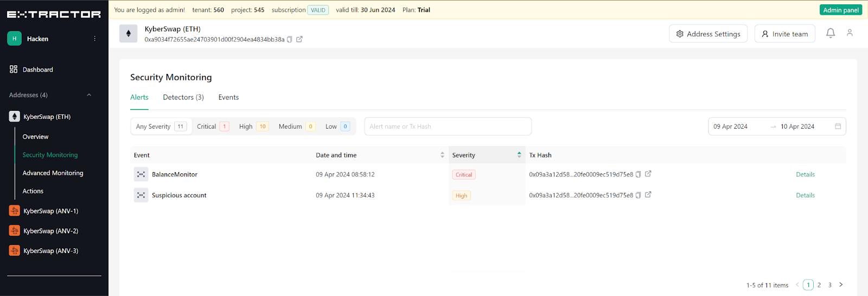
Task: Switch to the Events tab
Action: [x=228, y=97]
